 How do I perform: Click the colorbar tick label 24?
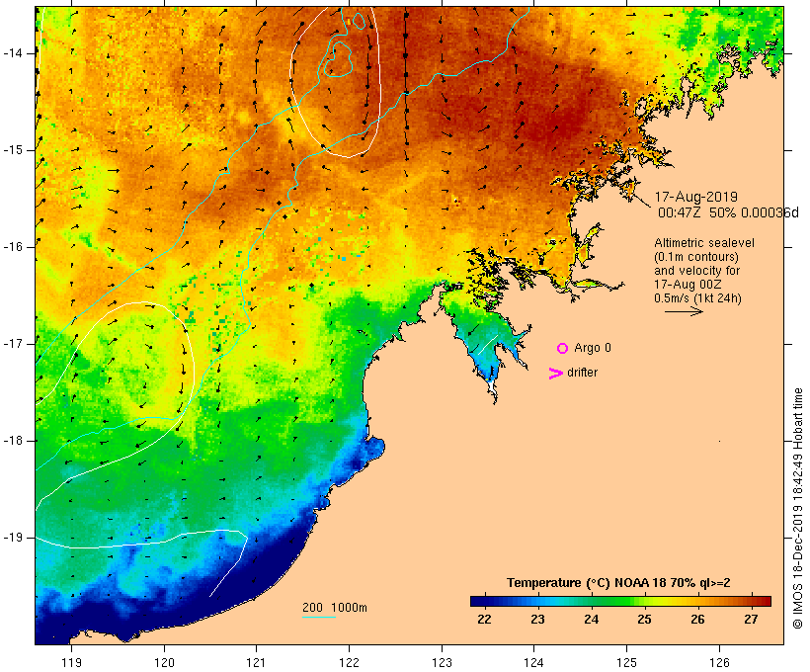coord(591,620)
